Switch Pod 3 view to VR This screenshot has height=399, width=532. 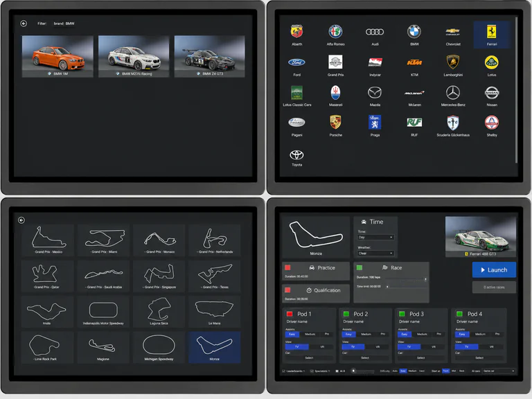[x=434, y=347]
